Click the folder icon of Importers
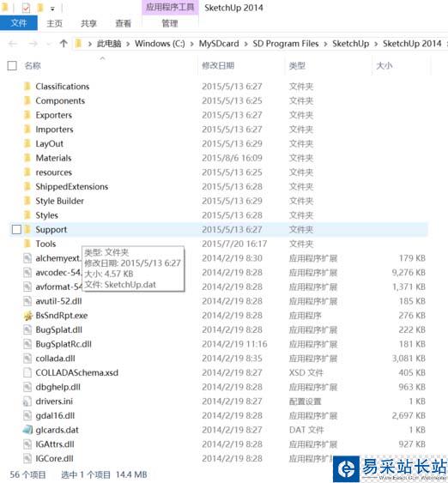This screenshot has width=448, height=483. tap(27, 130)
